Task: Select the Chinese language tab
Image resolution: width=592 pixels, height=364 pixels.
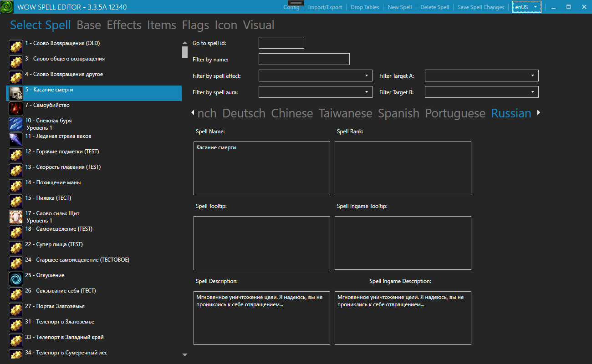Action: pyautogui.click(x=292, y=113)
